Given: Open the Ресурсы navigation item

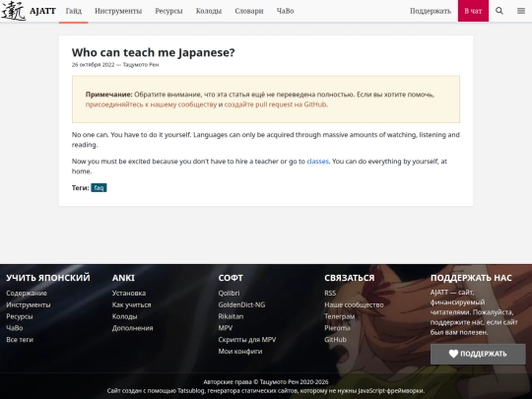Looking at the screenshot, I should tap(168, 11).
